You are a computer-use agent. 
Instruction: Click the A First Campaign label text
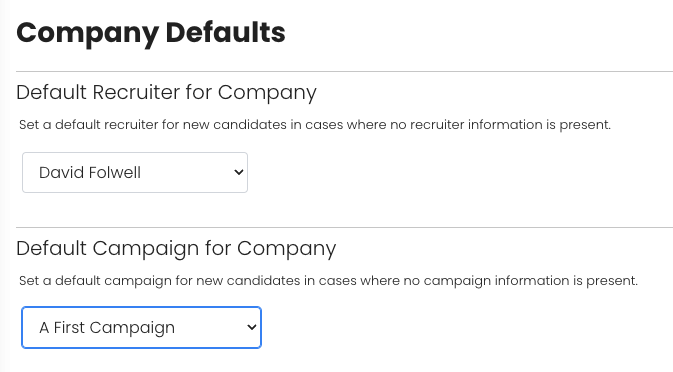click(x=107, y=328)
